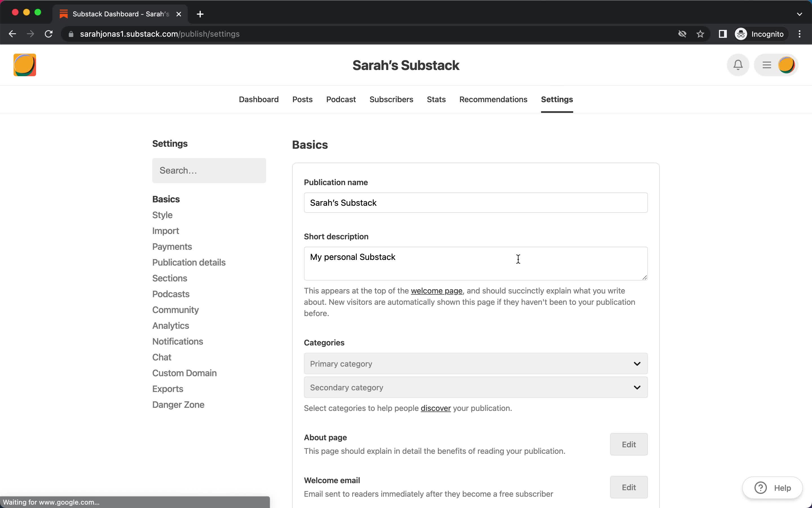Bookmark this page with the star
Viewport: 812px width, 508px height.
700,34
